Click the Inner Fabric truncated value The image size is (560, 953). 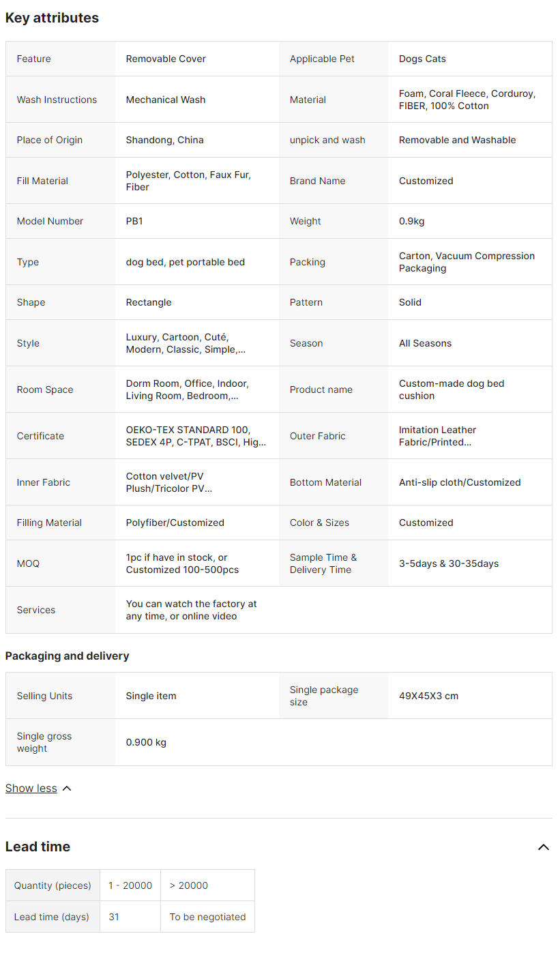click(169, 482)
